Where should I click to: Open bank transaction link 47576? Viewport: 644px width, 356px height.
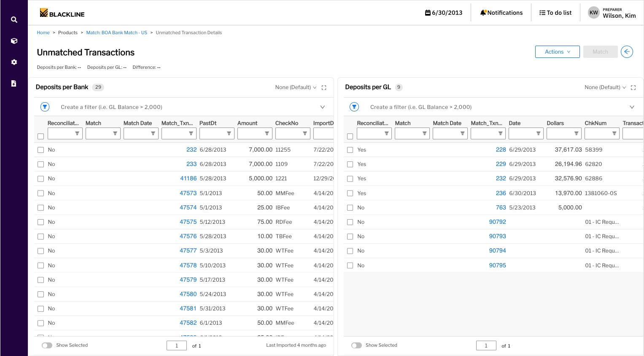tap(188, 236)
